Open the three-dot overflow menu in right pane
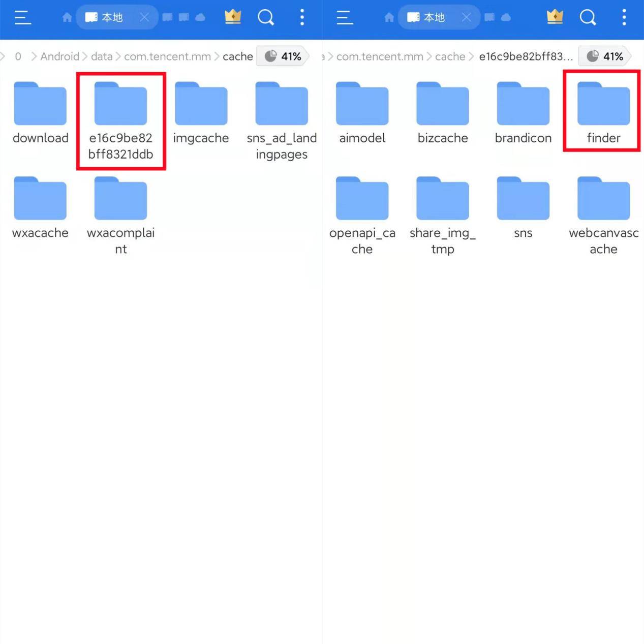This screenshot has height=644, width=644. point(624,17)
